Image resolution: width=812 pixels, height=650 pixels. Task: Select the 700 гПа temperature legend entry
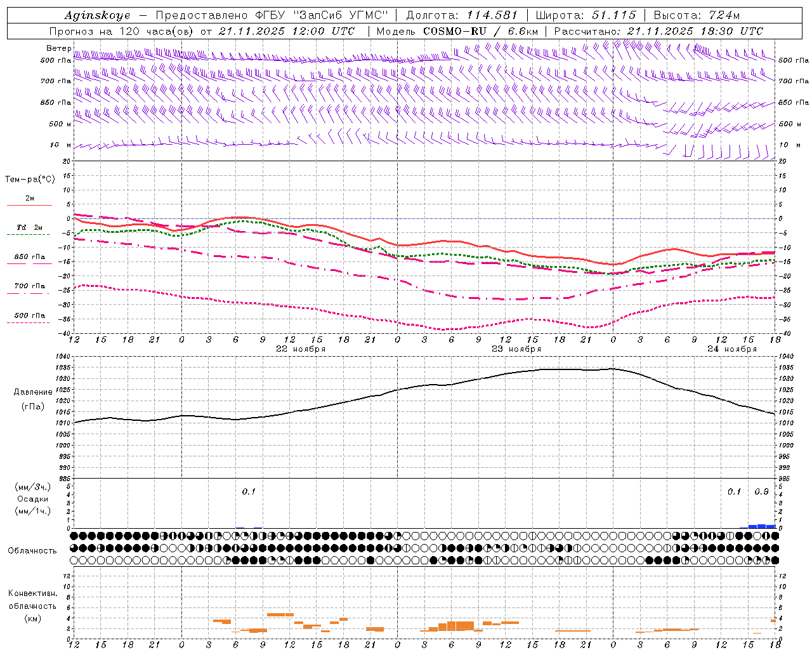[x=30, y=286]
